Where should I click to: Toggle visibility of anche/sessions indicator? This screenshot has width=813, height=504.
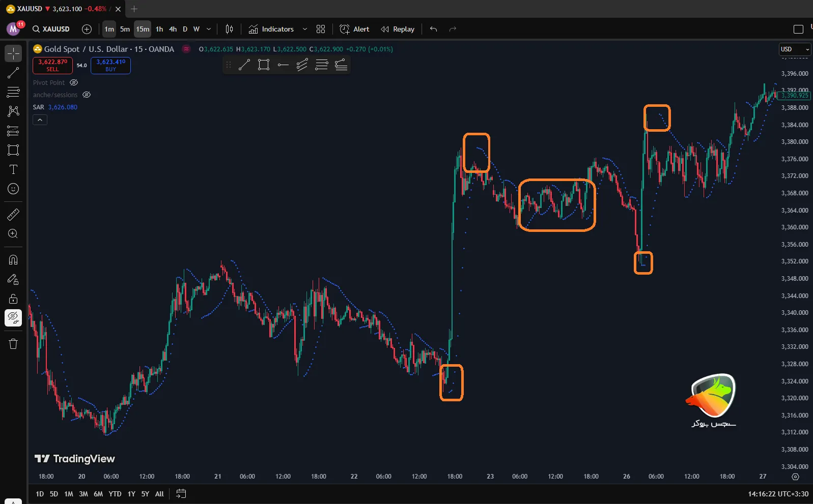coord(87,95)
